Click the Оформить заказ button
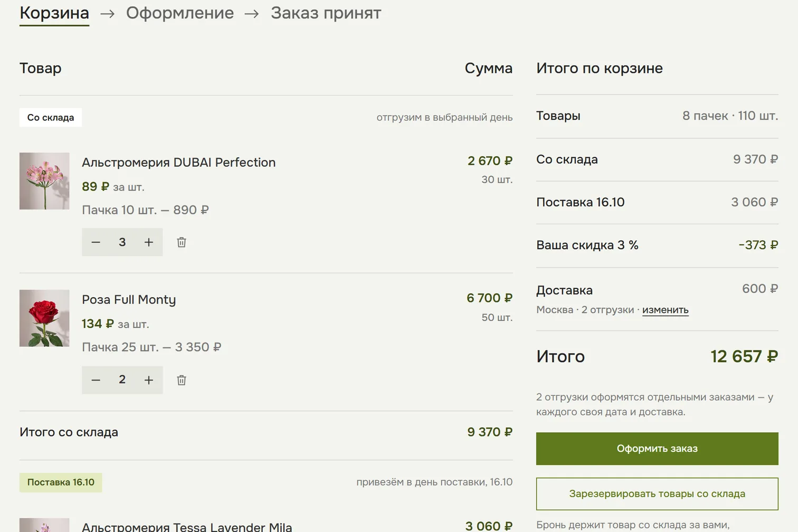This screenshot has height=532, width=798. tap(657, 449)
